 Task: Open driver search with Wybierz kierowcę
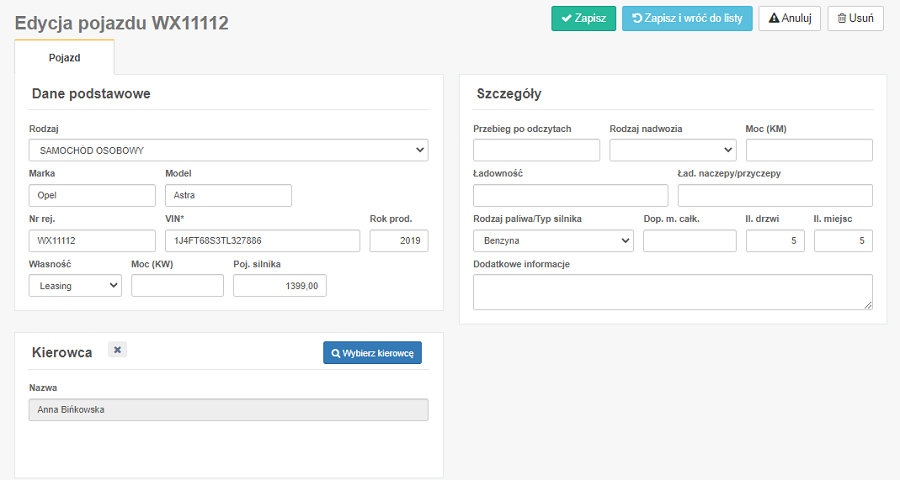coord(372,353)
